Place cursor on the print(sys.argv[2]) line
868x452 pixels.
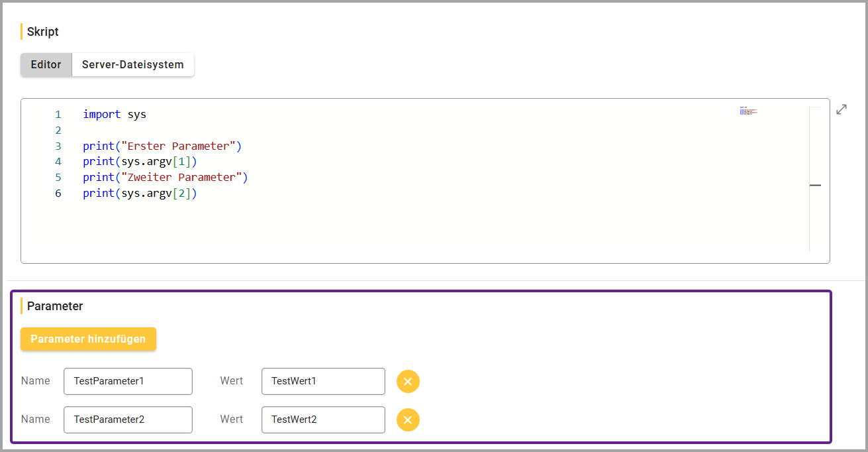(140, 194)
